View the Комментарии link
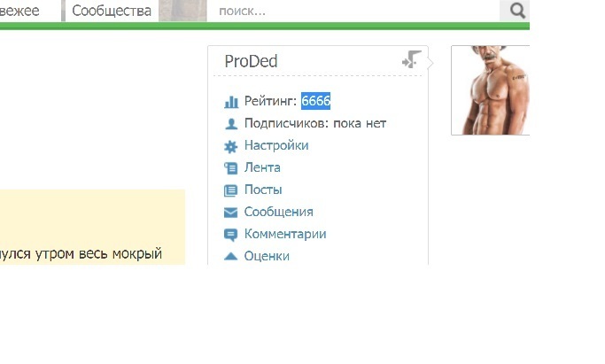Image resolution: width=605 pixels, height=364 pixels. click(285, 234)
